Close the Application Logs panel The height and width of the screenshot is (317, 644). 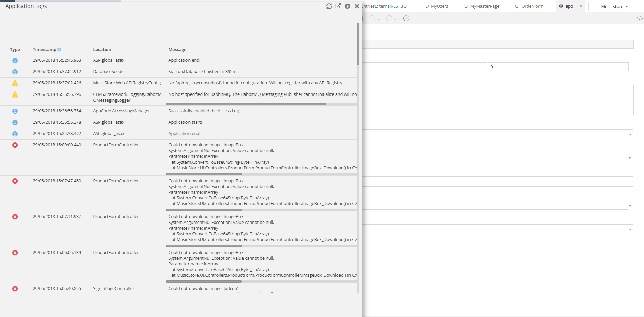pyautogui.click(x=357, y=6)
